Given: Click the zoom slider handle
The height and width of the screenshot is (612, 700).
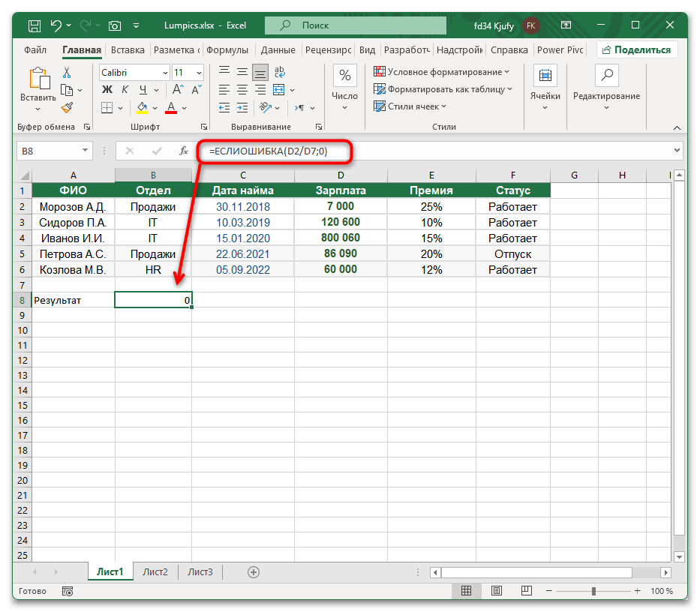Looking at the screenshot, I should (593, 591).
